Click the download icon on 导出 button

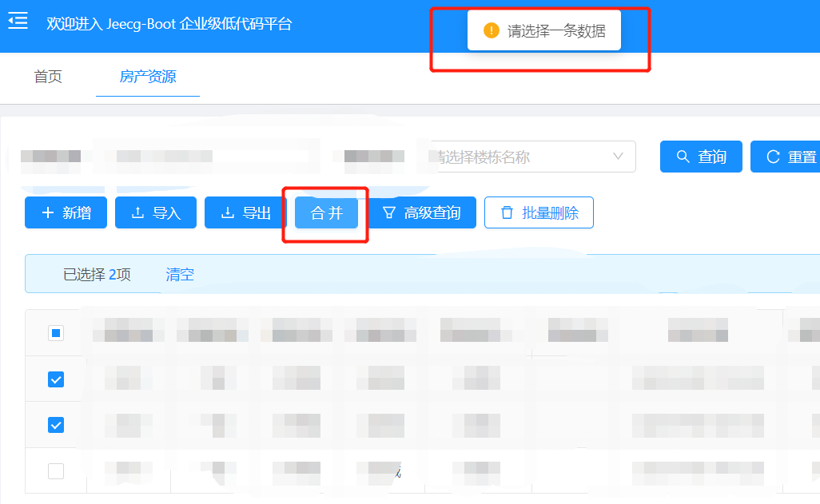(x=228, y=212)
